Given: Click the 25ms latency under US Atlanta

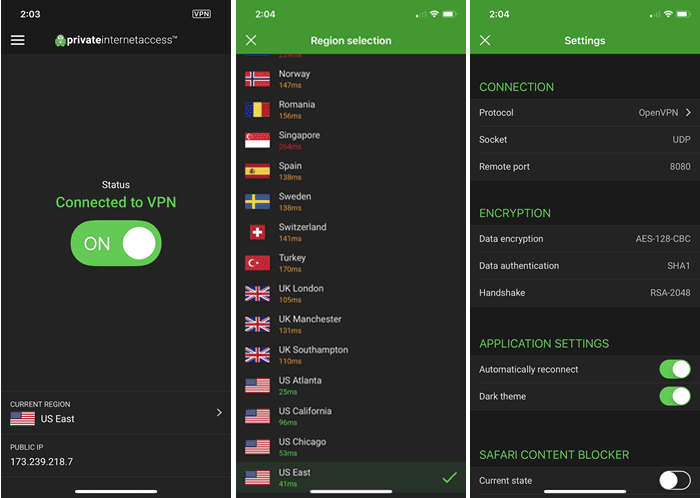Looking at the screenshot, I should 288,392.
